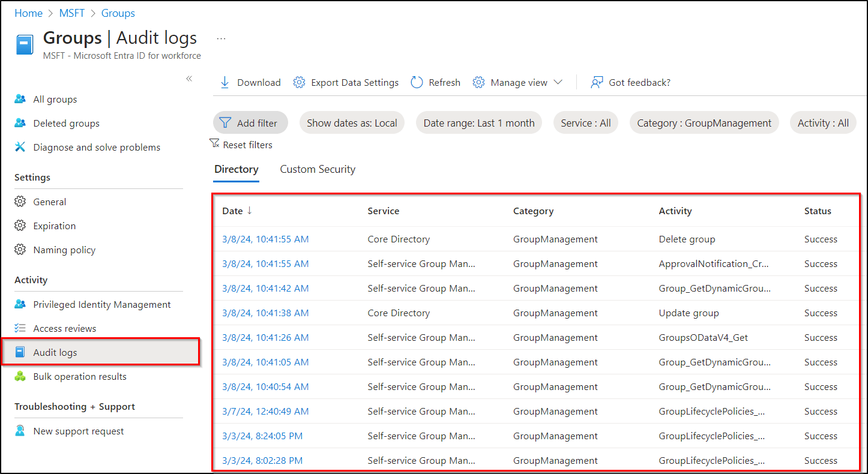Click the Bulk operation results icon
The height and width of the screenshot is (474, 868).
[20, 376]
